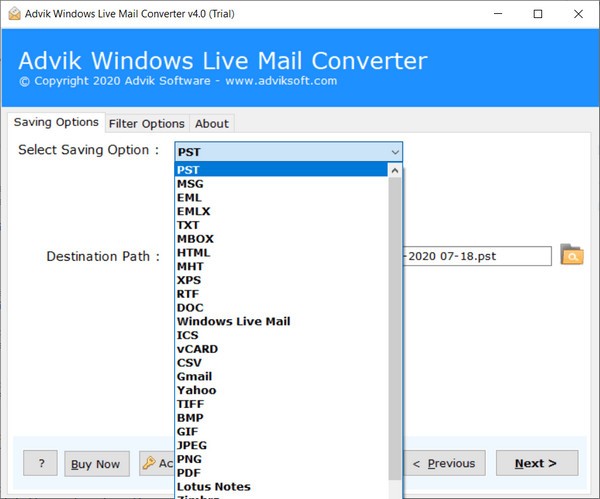Pick vCARD option in the list
This screenshot has width=600, height=499.
[197, 349]
